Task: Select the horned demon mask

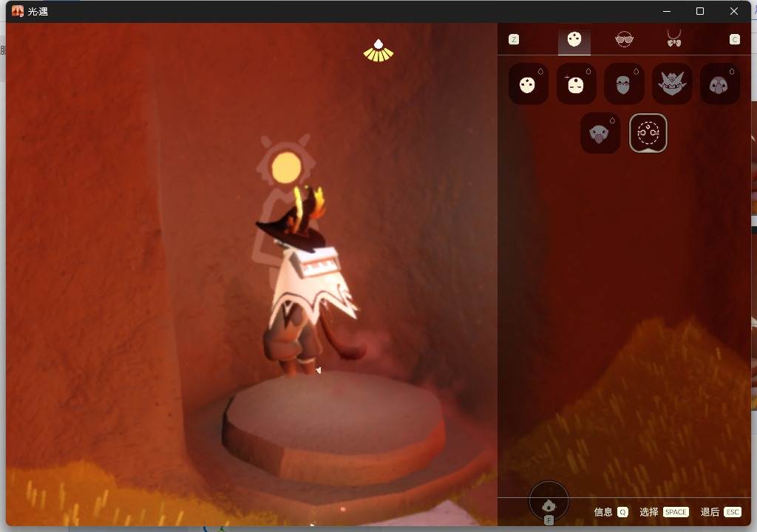Action: [x=671, y=84]
